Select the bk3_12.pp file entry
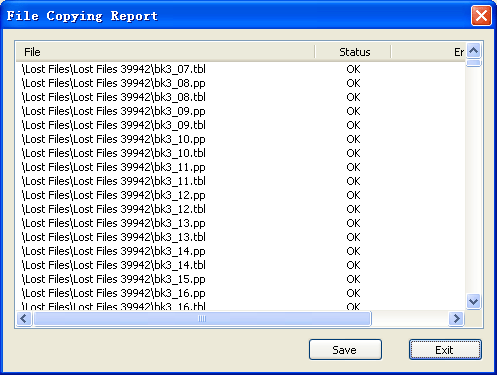 (x=114, y=195)
